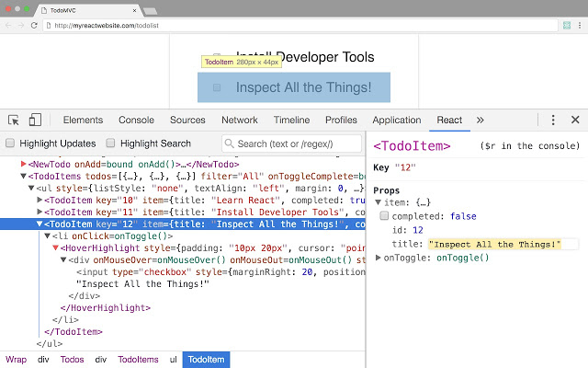Viewport: 588px width, 368px height.
Task: Switch to the Network tab
Action: click(x=239, y=121)
